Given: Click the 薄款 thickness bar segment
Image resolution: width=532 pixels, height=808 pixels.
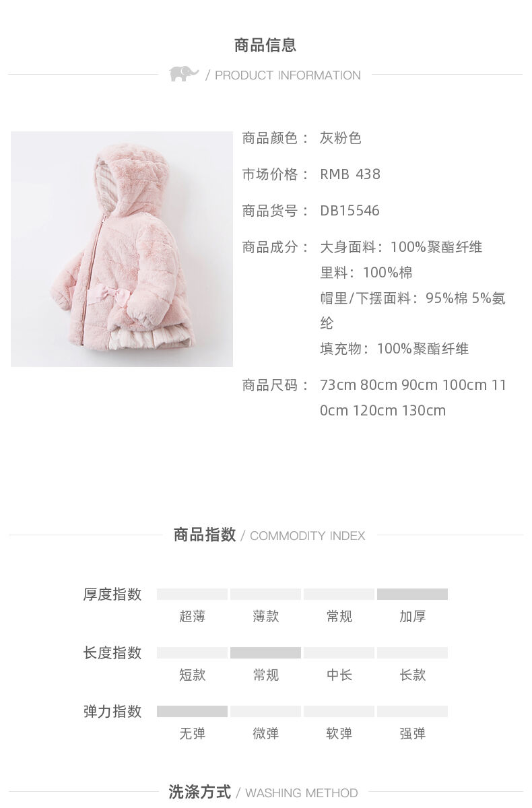Looking at the screenshot, I should [265, 594].
